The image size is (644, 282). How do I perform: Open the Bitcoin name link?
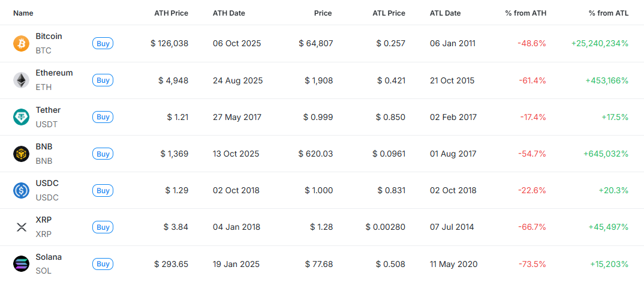(49, 36)
